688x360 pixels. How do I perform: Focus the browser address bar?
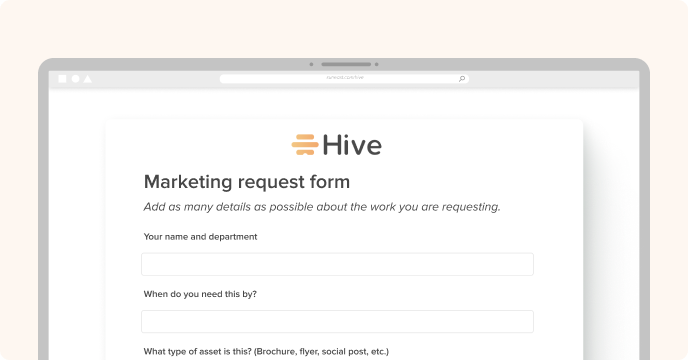click(x=344, y=79)
